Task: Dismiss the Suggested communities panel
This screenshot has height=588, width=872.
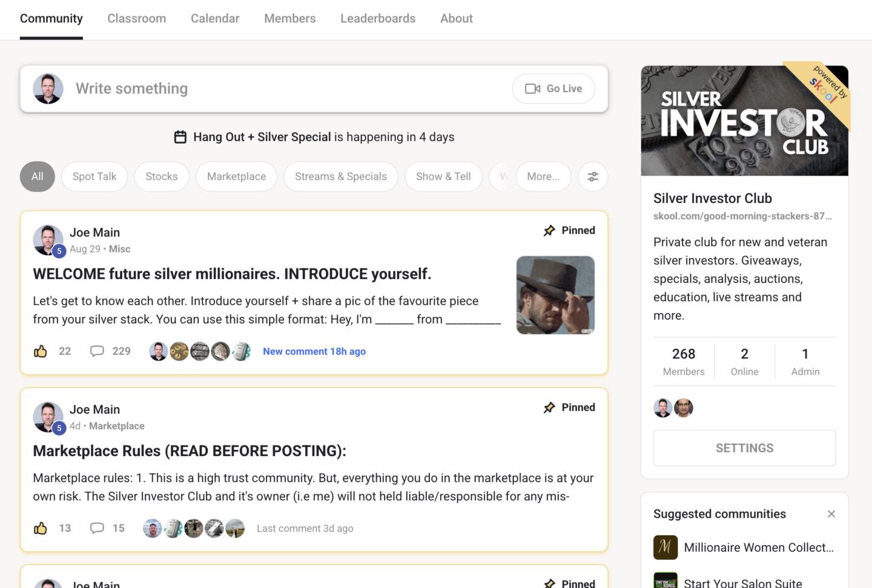Action: [831, 514]
